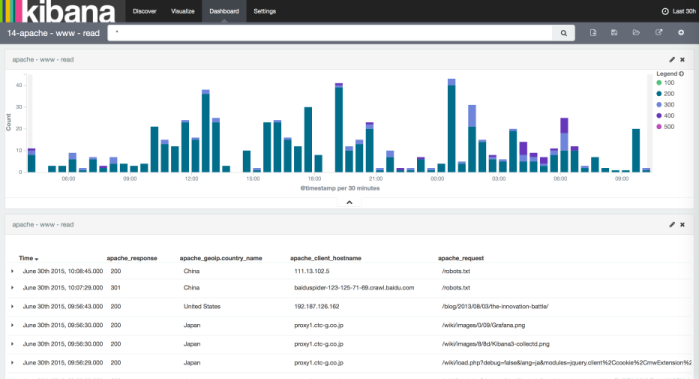The width and height of the screenshot is (699, 379).
Task: Click the apache_request column header
Action: (x=461, y=258)
